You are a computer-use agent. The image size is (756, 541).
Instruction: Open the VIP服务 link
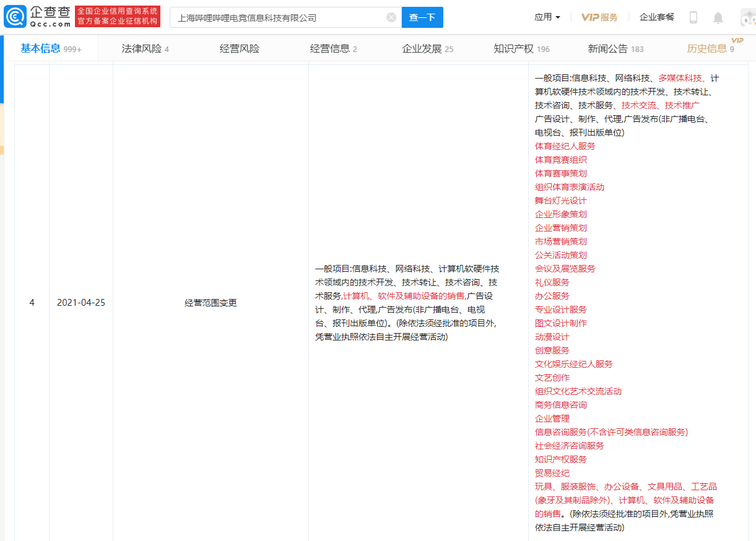[x=599, y=17]
